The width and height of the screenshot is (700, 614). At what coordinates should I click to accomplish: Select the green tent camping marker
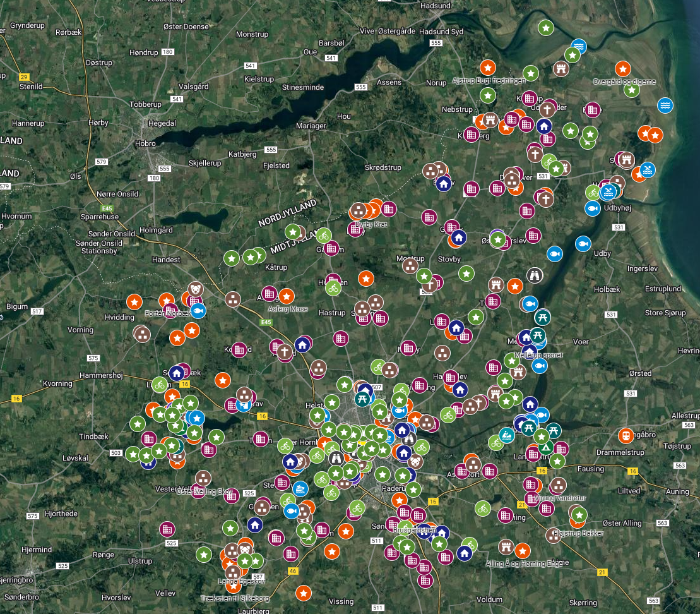coord(545,448)
